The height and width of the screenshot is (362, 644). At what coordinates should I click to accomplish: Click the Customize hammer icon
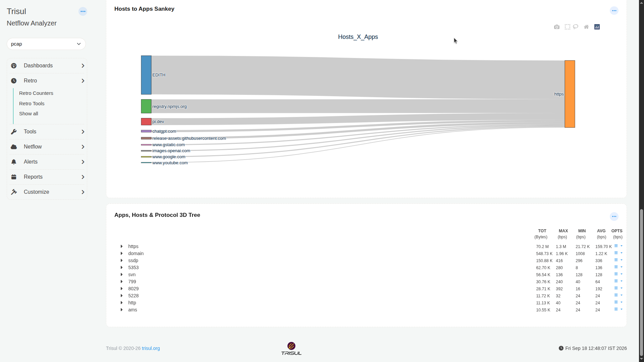coord(14,192)
